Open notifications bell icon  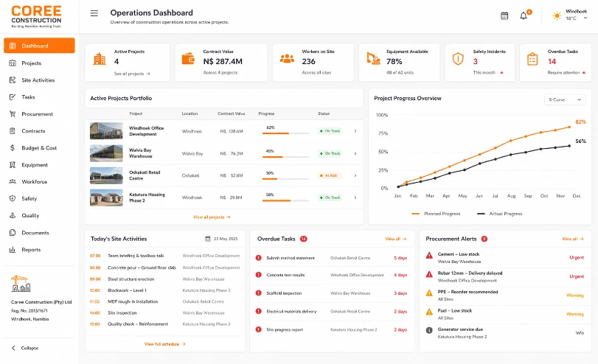point(524,15)
